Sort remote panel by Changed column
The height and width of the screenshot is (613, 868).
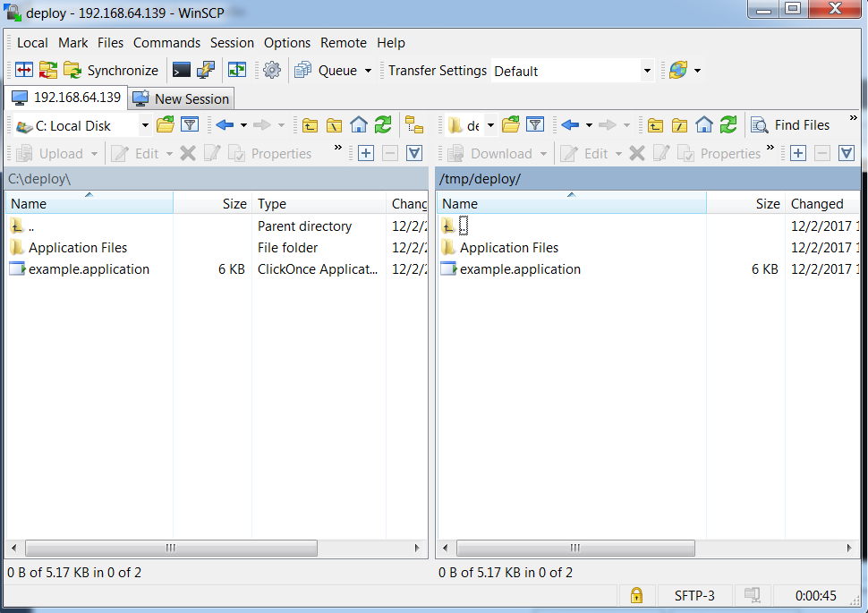822,203
